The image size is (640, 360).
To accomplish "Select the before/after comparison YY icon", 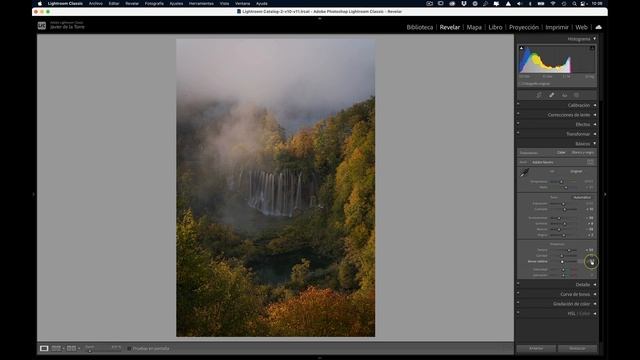I will [71, 348].
